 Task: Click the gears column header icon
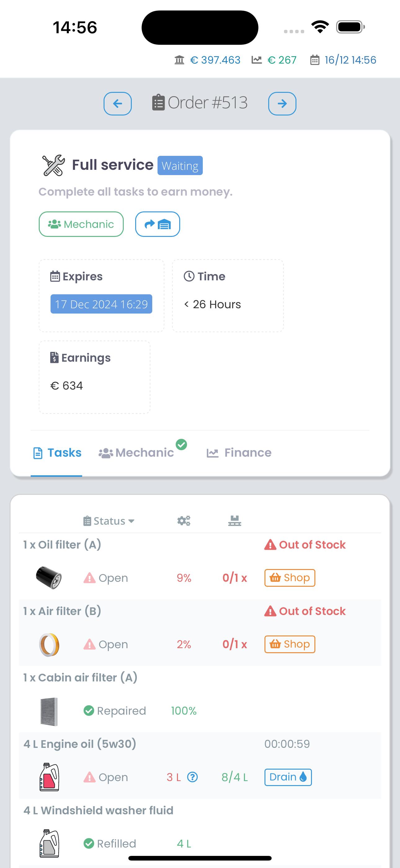point(184,521)
